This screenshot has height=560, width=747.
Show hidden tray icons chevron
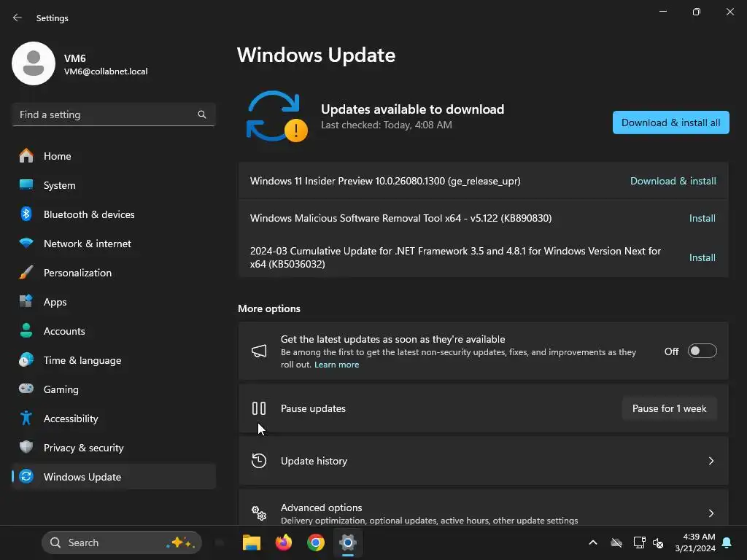tap(593, 542)
